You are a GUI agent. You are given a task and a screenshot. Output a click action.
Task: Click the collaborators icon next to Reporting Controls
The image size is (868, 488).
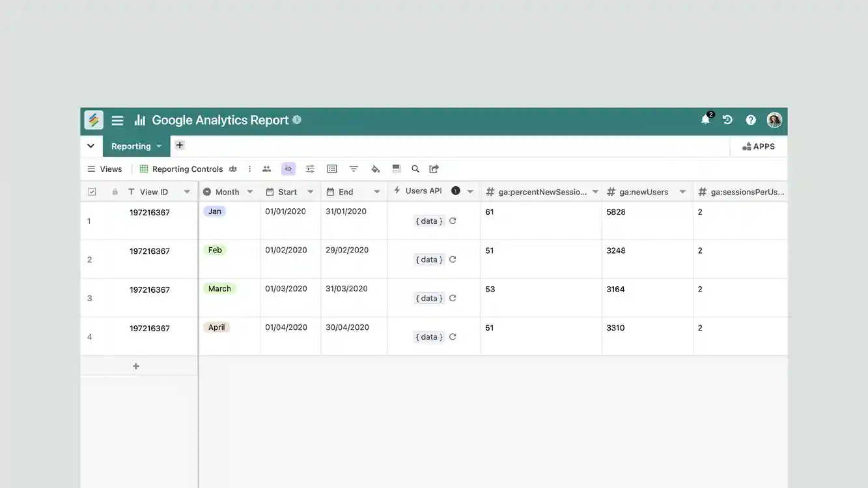(x=232, y=169)
